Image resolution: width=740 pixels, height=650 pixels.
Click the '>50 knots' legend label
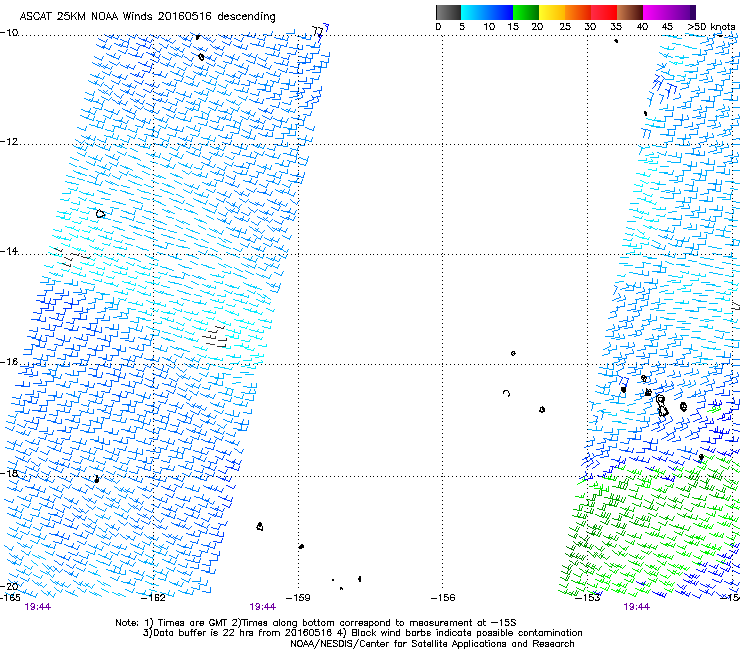(711, 27)
